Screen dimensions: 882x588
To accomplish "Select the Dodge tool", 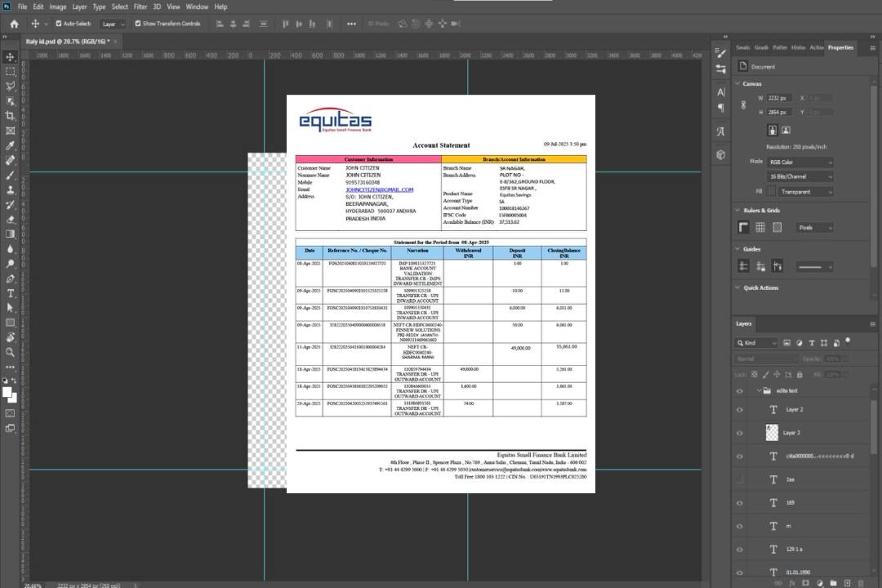I will click(x=10, y=264).
